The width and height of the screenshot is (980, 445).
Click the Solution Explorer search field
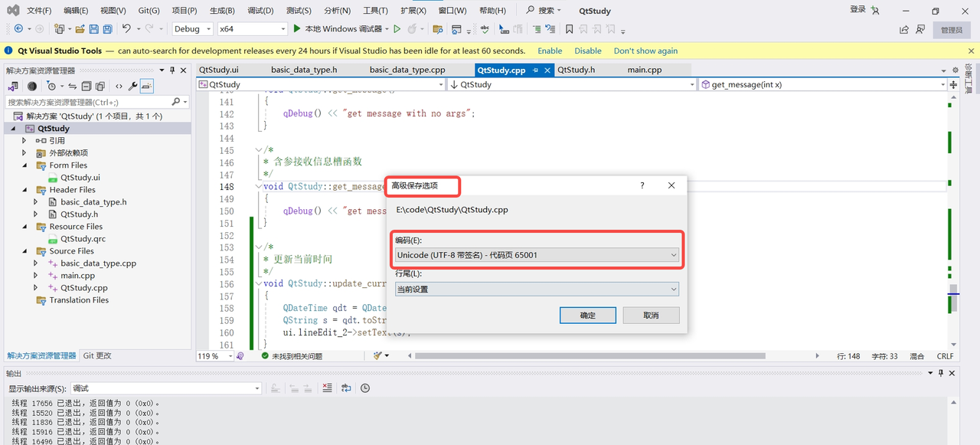click(x=88, y=102)
